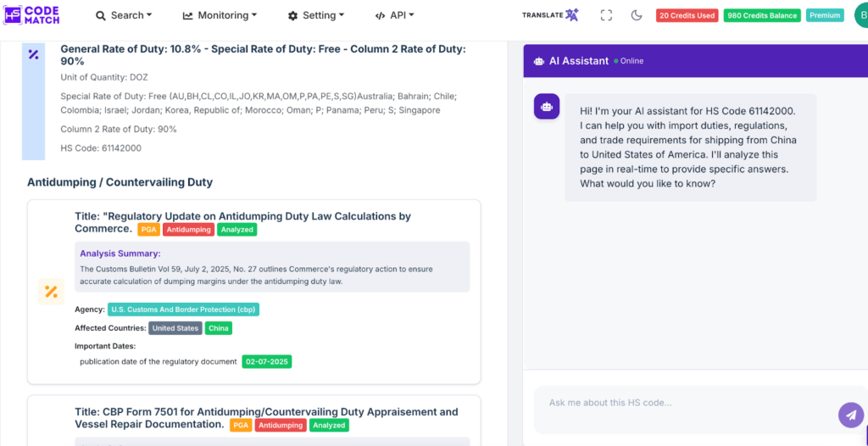868x446 pixels.
Task: Toggle dark mode with the moon icon
Action: coord(637,15)
